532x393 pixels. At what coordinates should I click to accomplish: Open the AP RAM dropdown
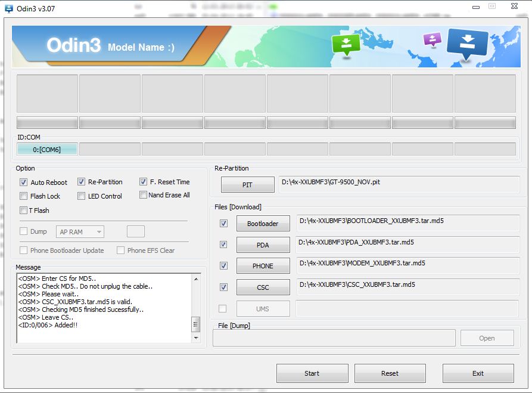[80, 232]
